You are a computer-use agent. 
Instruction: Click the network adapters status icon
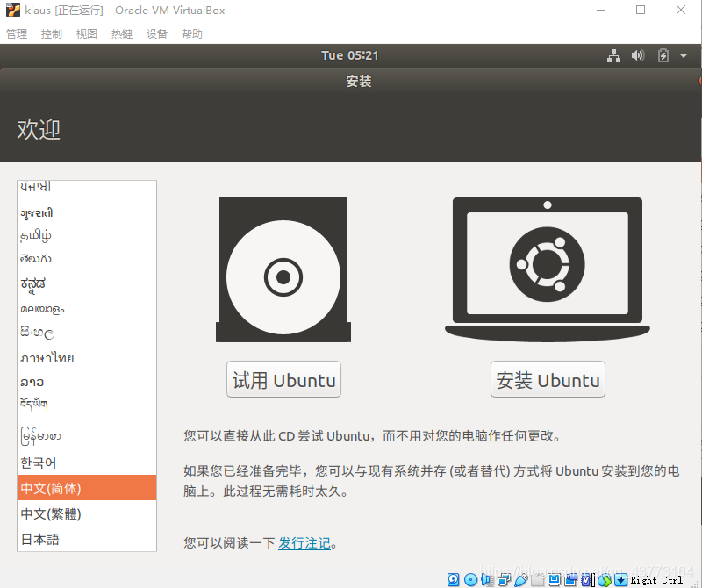click(x=504, y=579)
